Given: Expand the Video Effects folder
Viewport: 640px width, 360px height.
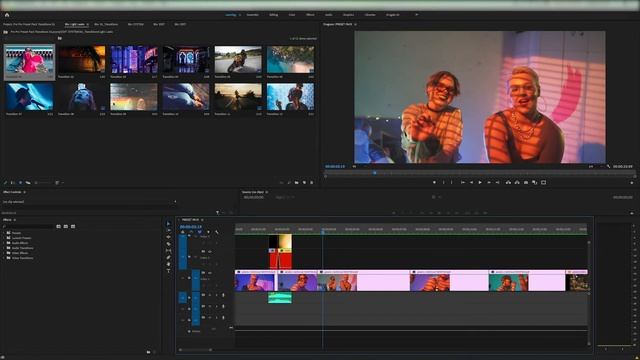Looking at the screenshot, I should [4, 253].
